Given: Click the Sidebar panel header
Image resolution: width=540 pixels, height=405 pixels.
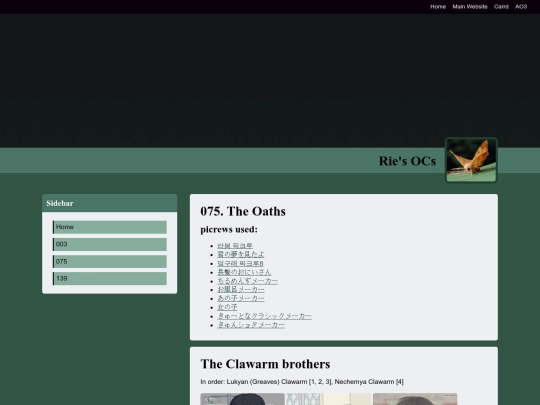Looking at the screenshot, I should tap(110, 203).
